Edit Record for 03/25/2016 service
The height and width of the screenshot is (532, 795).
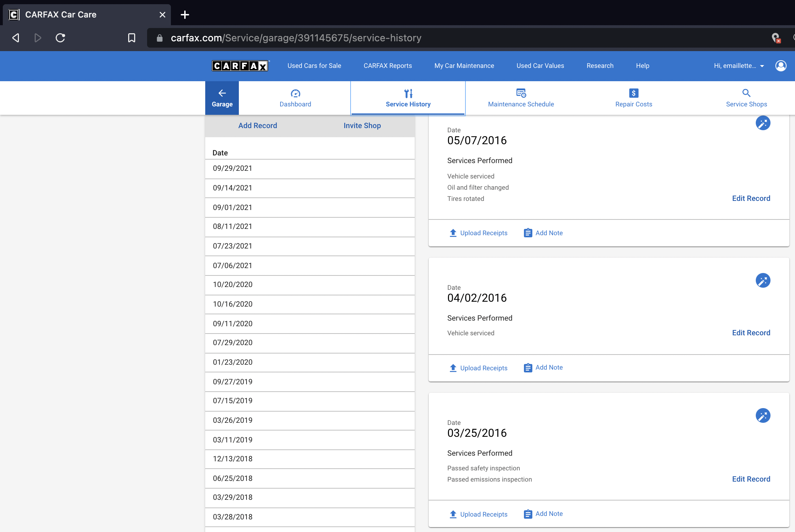pos(751,479)
